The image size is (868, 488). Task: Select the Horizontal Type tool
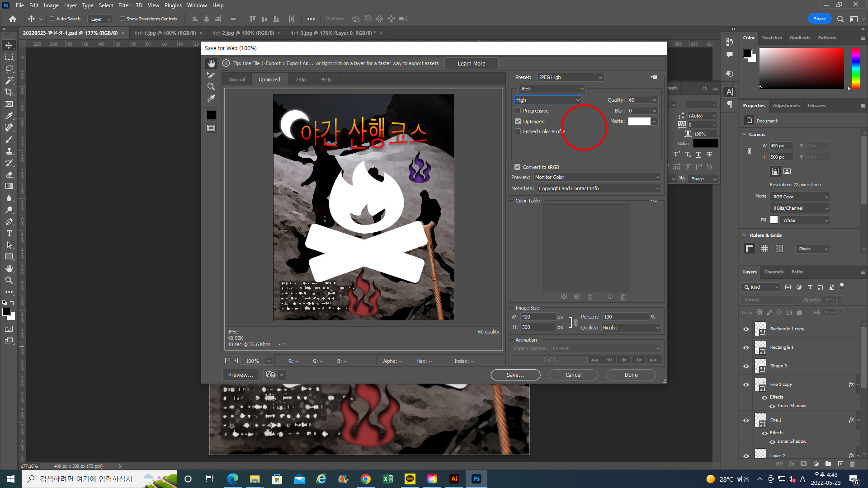coord(9,233)
